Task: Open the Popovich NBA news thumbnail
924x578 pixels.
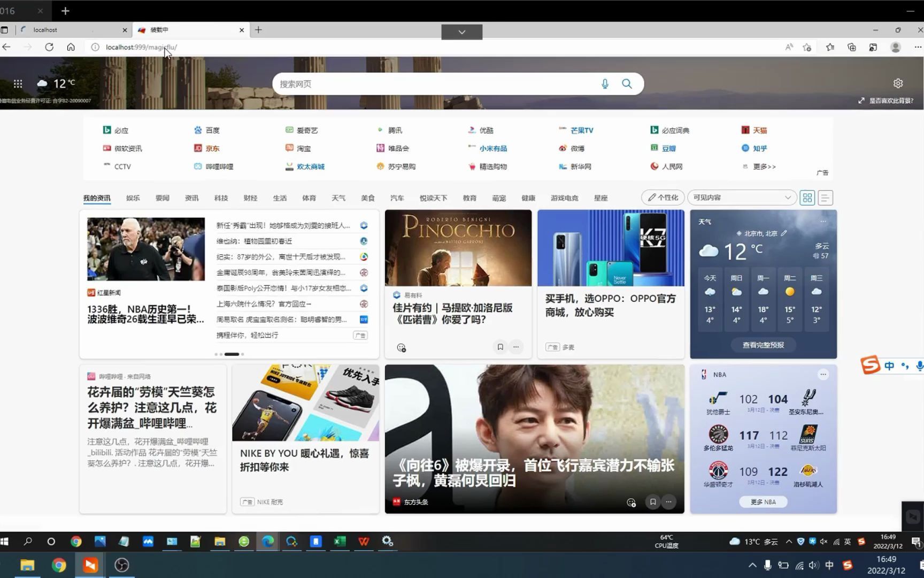Action: coord(146,249)
